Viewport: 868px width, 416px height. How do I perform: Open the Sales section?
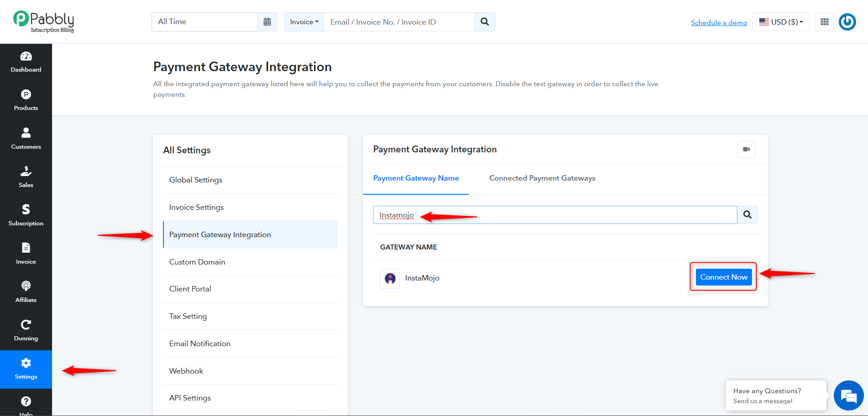(26, 177)
